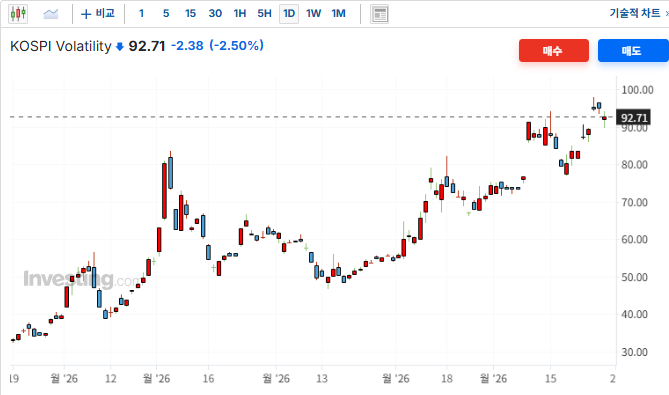Select the candlestick chart type icon

coord(18,14)
